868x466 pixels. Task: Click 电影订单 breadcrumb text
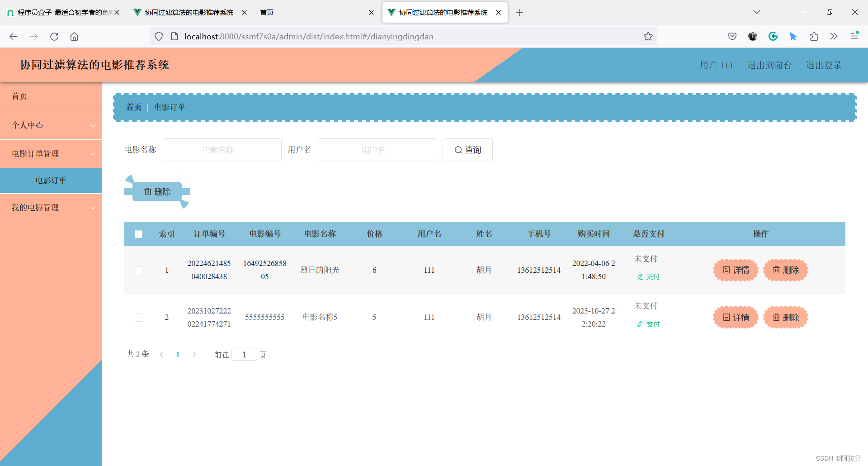pyautogui.click(x=170, y=107)
